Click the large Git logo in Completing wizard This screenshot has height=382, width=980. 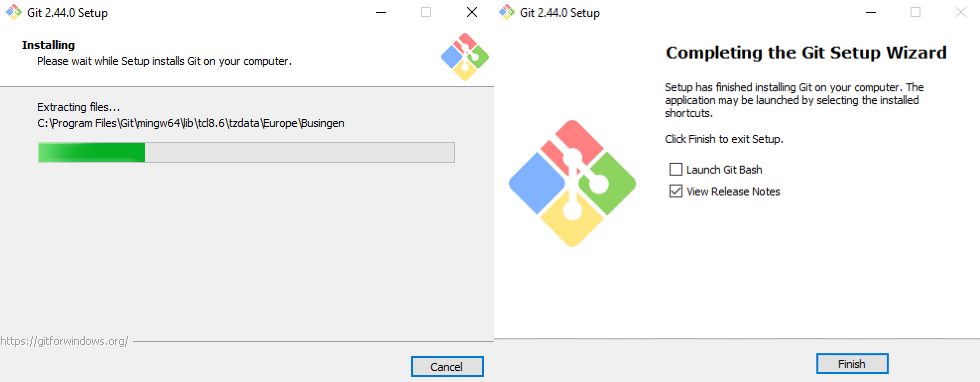click(572, 183)
